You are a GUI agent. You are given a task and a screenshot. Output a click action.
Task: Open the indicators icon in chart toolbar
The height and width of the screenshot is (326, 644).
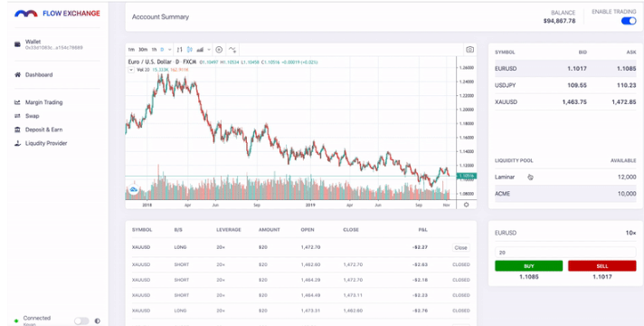(x=232, y=50)
